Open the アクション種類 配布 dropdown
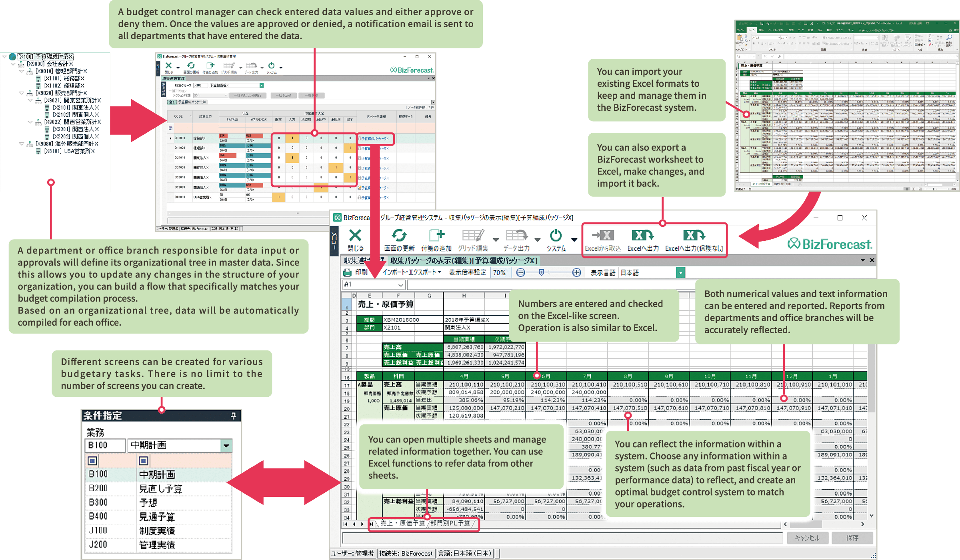The image size is (960, 560). tap(226, 96)
